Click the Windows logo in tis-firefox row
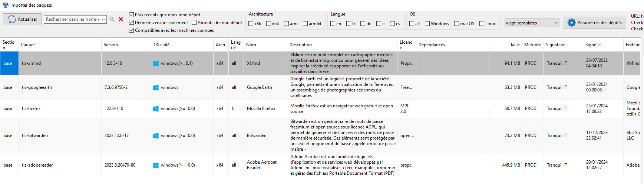The height and width of the screenshot is (184, 644). [x=156, y=109]
